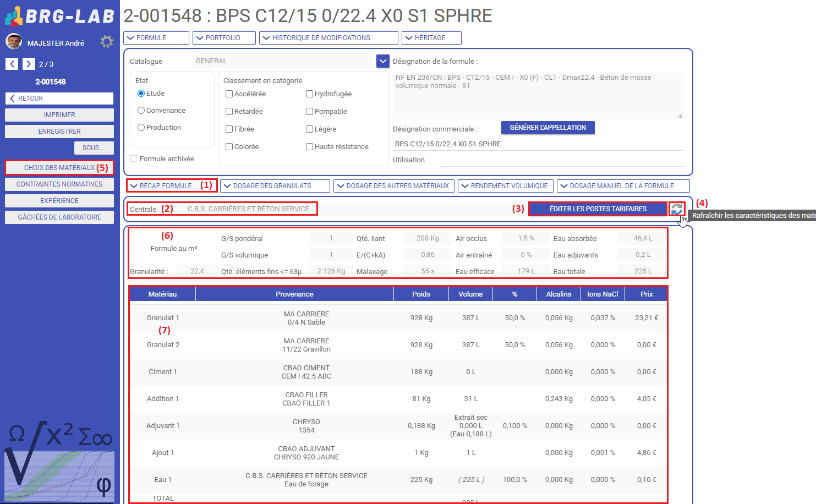Check the Hydrofugée category box
The width and height of the screenshot is (816, 504).
(310, 94)
